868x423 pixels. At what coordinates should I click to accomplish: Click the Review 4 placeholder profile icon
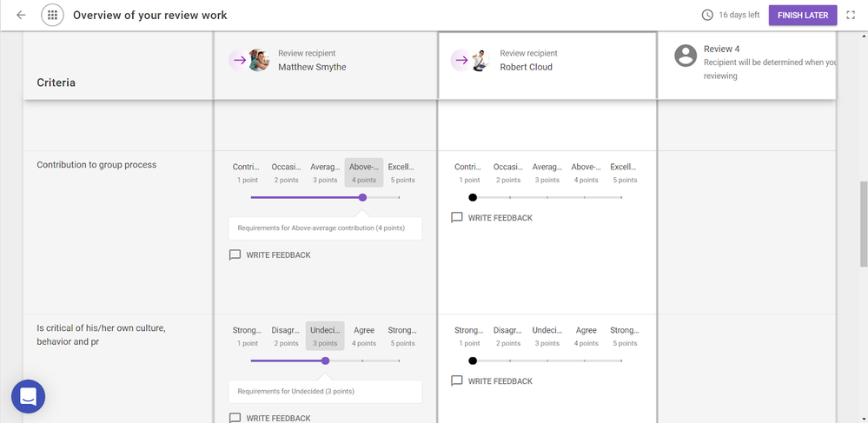[686, 56]
